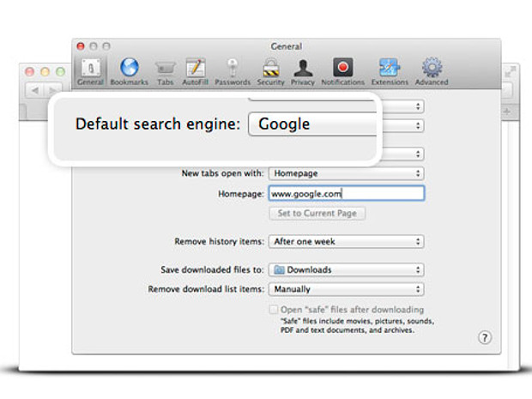Viewport: 532px width, 399px height.
Task: Open the Privacy silhouette icon
Action: (303, 72)
